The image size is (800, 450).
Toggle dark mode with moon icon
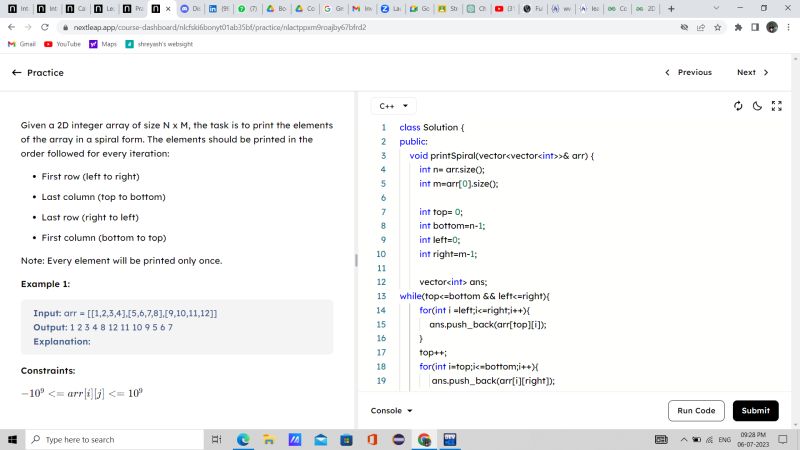tap(757, 106)
